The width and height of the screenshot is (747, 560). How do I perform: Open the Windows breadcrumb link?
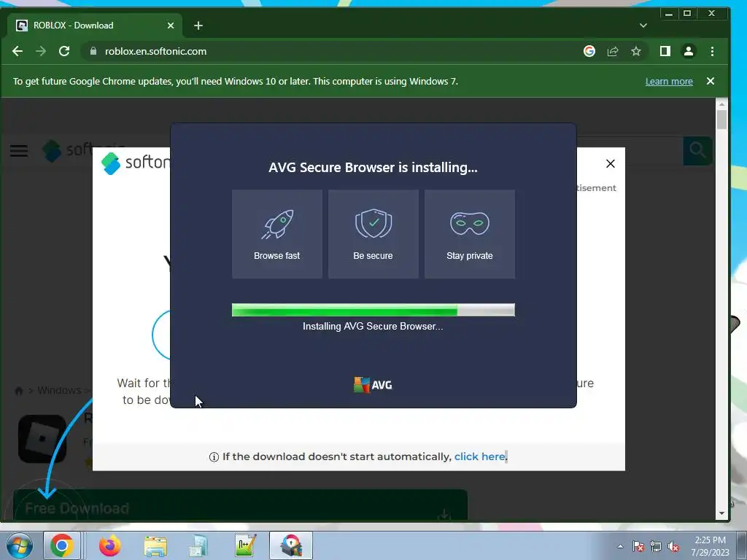59,391
